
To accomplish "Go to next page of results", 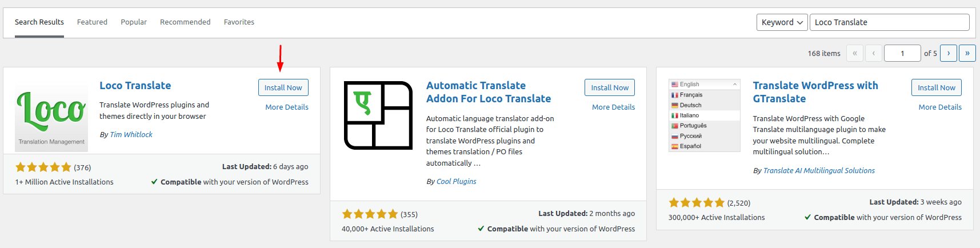I will click(948, 53).
